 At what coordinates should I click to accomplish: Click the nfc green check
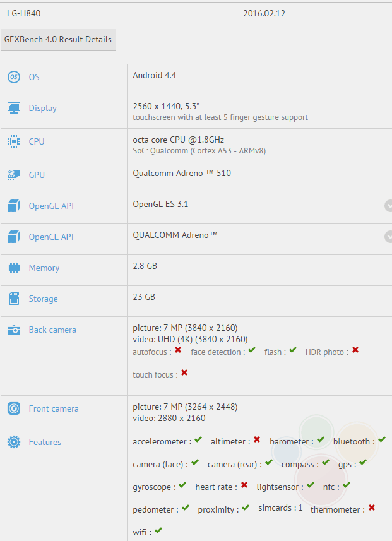pyautogui.click(x=347, y=485)
